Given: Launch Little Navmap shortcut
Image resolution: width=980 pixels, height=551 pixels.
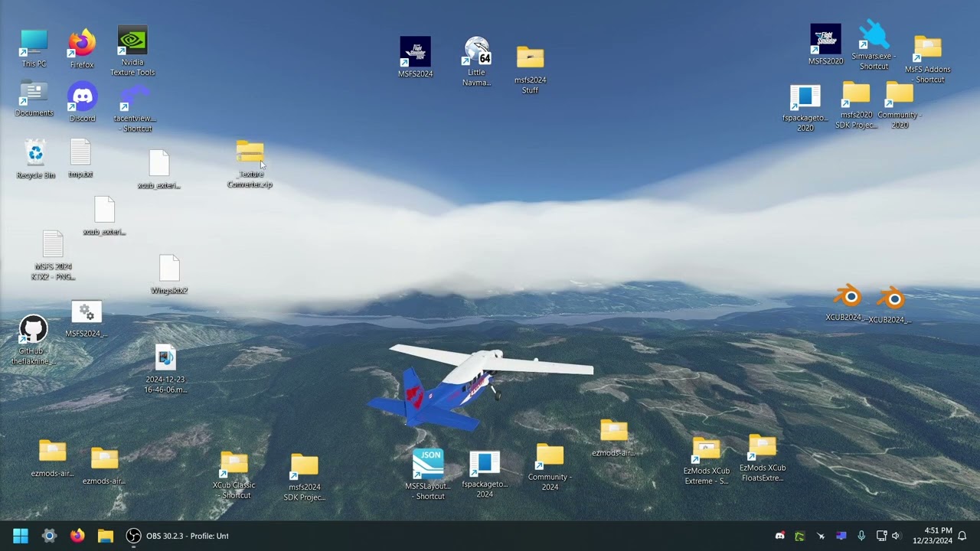Looking at the screenshot, I should [476, 61].
